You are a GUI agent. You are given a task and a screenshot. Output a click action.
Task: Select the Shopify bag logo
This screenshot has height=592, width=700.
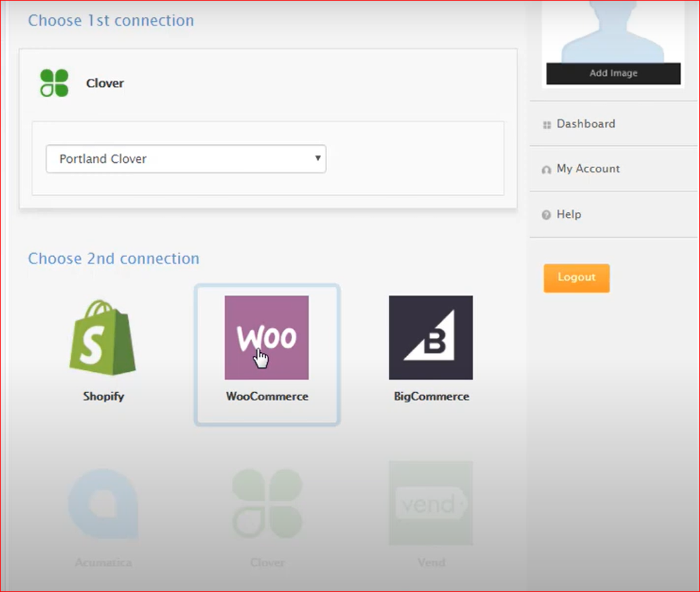(x=102, y=337)
